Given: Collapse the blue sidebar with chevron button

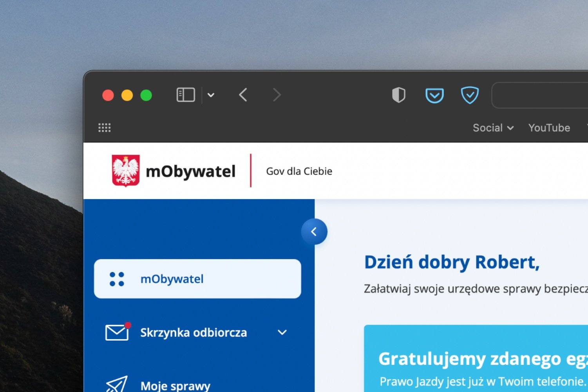Looking at the screenshot, I should (314, 232).
